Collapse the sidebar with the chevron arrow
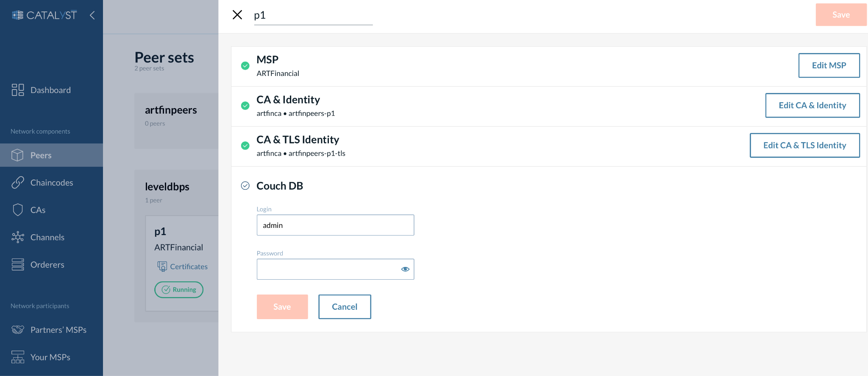This screenshot has width=868, height=376. 92,15
